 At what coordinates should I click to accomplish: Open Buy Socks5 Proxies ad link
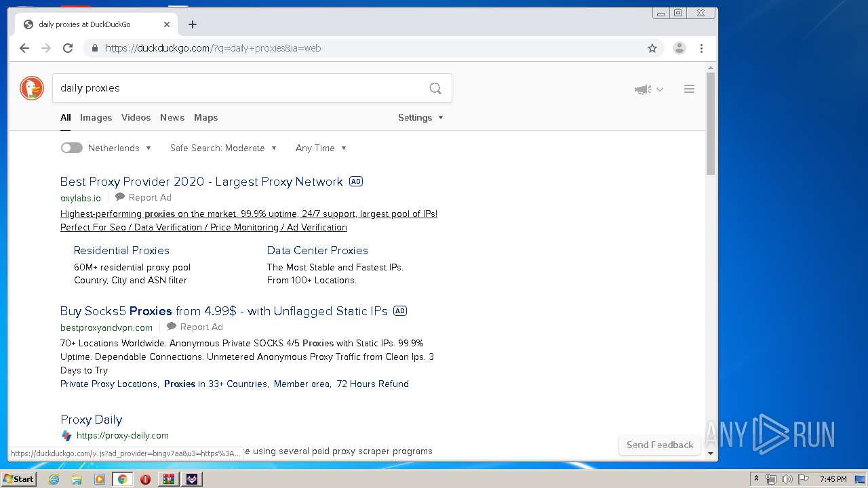click(x=224, y=311)
